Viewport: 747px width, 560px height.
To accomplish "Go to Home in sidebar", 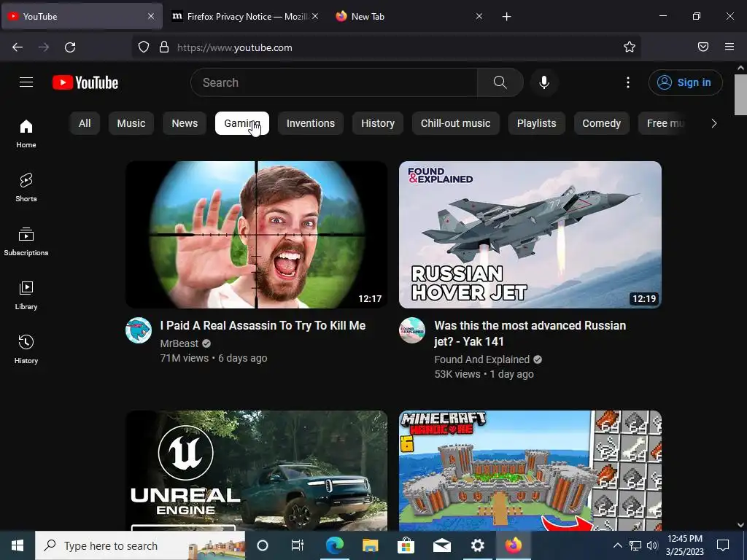I will (26, 134).
